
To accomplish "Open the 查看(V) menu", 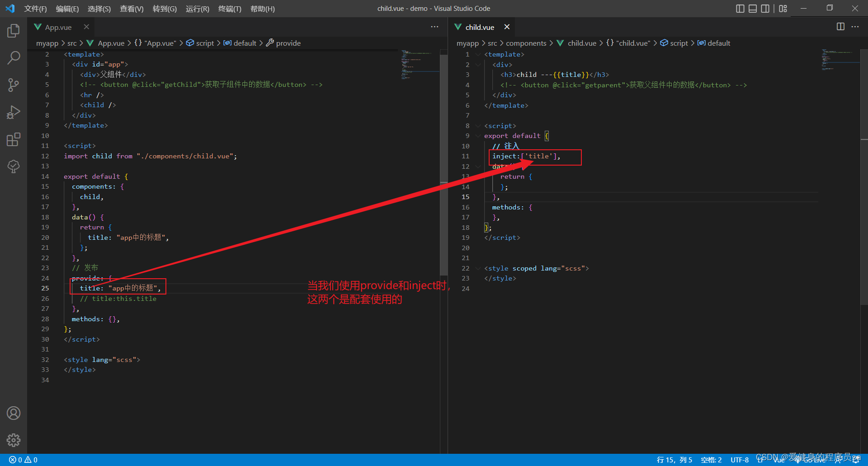I will [x=132, y=9].
